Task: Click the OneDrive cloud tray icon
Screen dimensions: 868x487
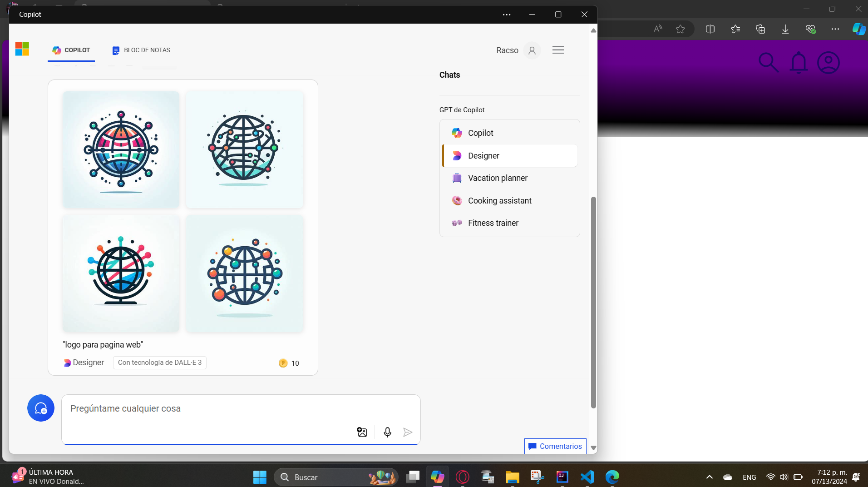Action: 728,477
